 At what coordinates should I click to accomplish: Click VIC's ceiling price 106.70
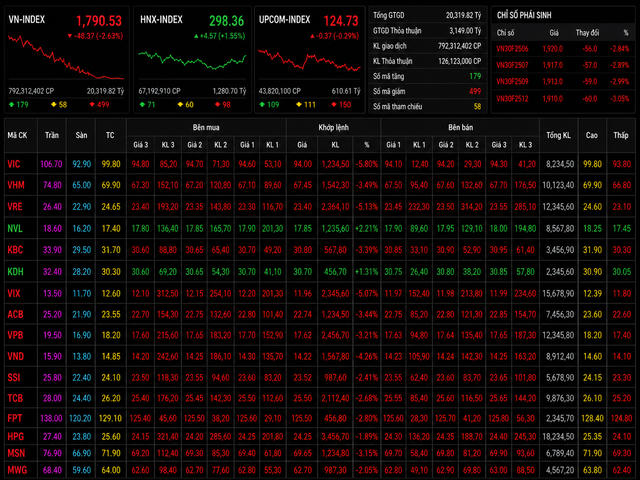pos(51,164)
